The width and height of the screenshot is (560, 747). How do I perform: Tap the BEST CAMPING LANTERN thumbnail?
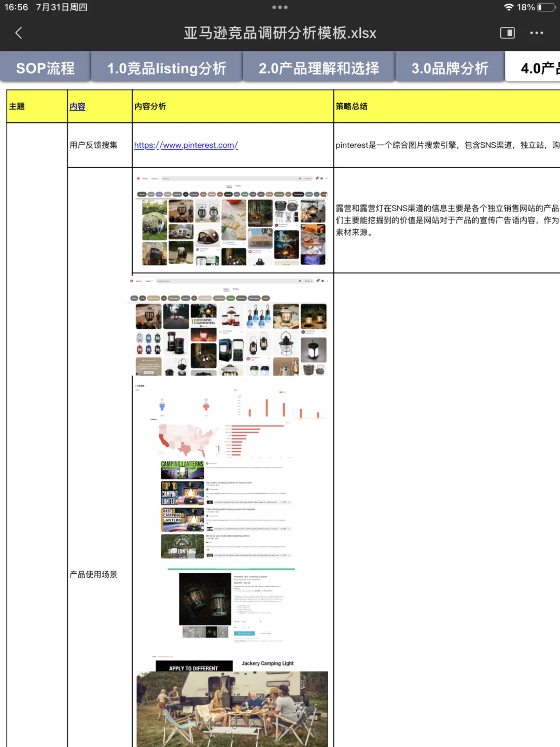pos(183,520)
